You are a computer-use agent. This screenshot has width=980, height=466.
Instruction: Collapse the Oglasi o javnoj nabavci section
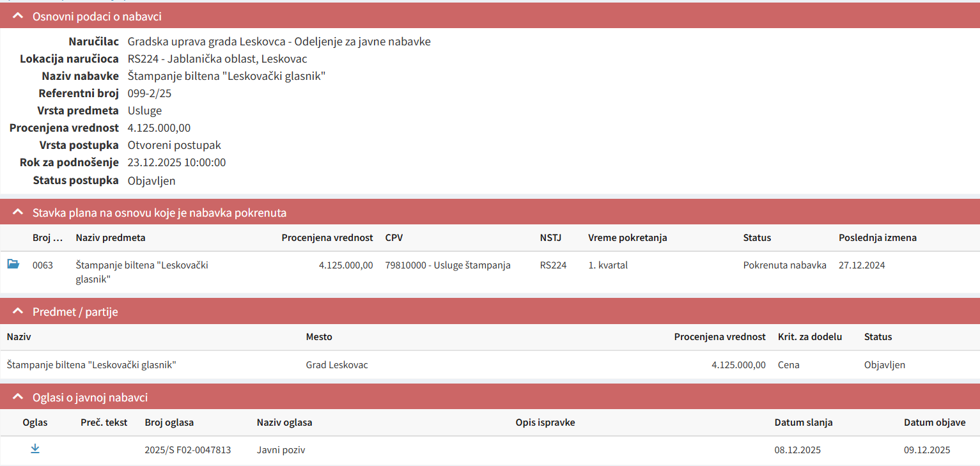click(18, 397)
